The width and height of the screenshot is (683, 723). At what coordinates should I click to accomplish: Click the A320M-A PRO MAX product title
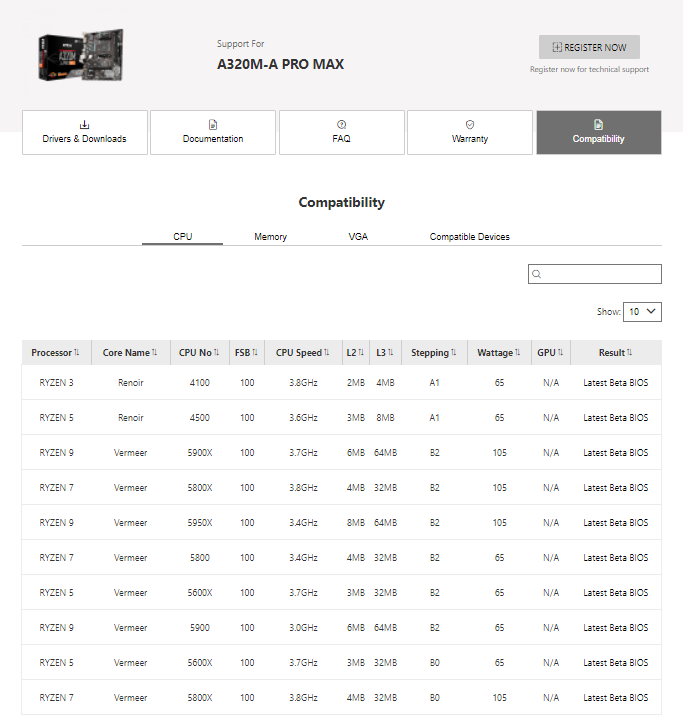pos(280,64)
